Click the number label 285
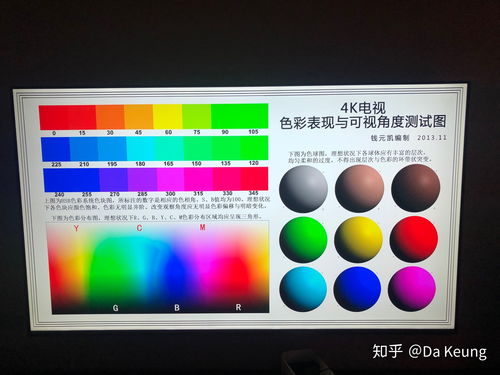500x375 pixels. click(142, 194)
